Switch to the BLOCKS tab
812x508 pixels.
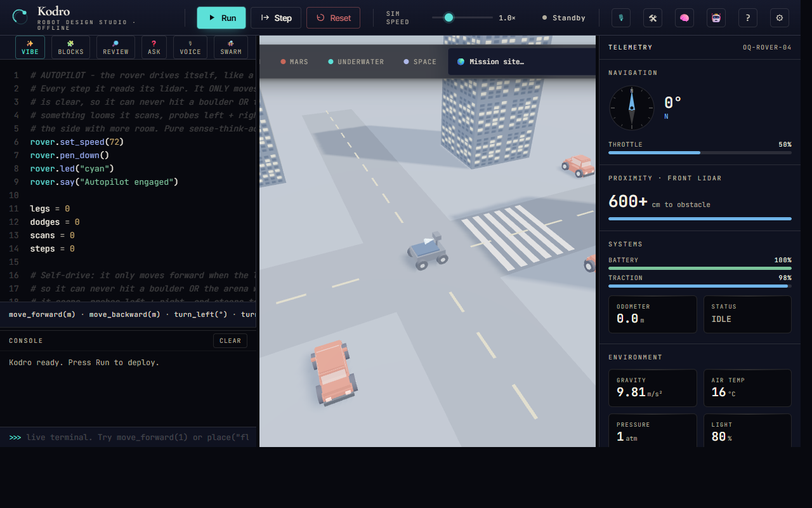point(70,48)
